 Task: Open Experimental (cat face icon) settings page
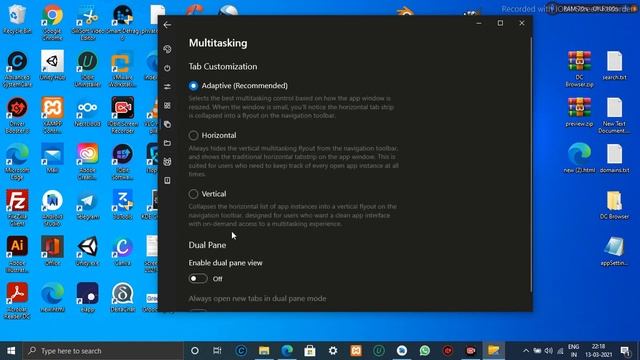167,162
